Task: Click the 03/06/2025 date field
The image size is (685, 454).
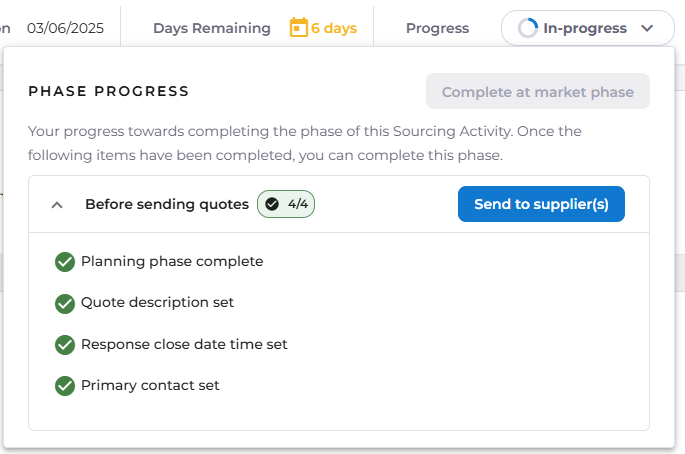Action: pos(64,28)
